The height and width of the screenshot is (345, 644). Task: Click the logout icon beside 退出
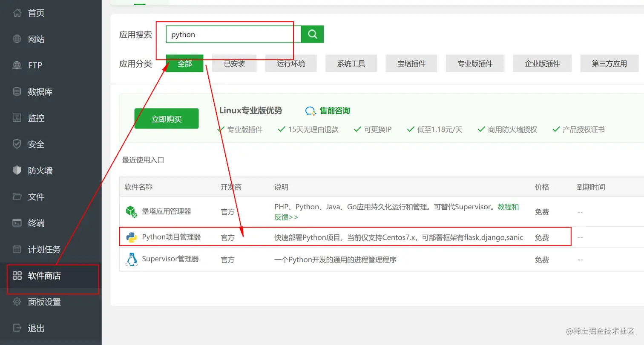point(17,328)
